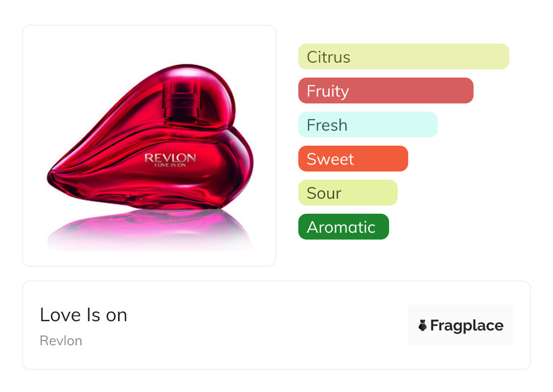Image resolution: width=553 pixels, height=392 pixels.
Task: Click the word Aromatic inside its bar
Action: point(341,227)
